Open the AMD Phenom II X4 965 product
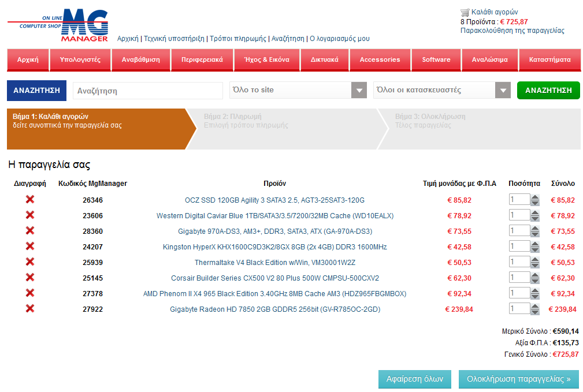 click(275, 294)
